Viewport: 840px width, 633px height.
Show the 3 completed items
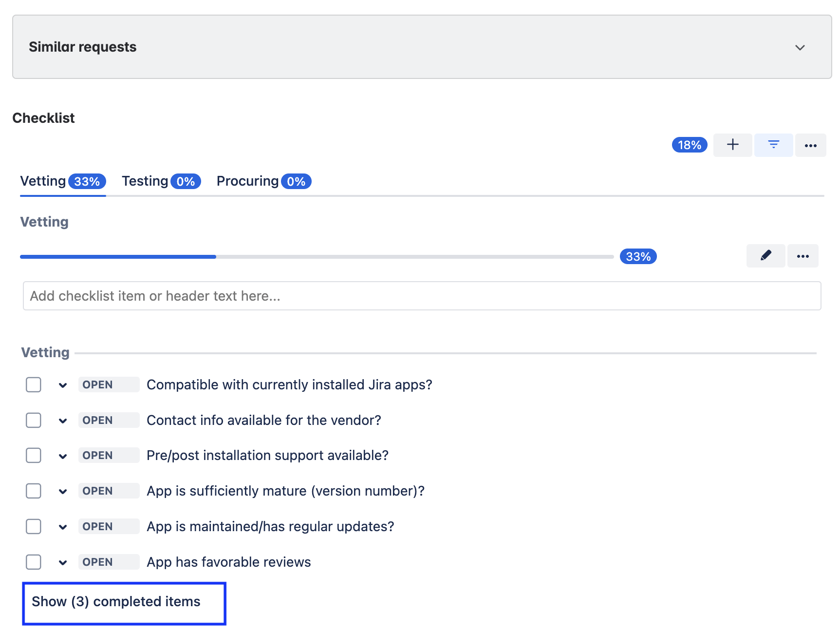[116, 602]
